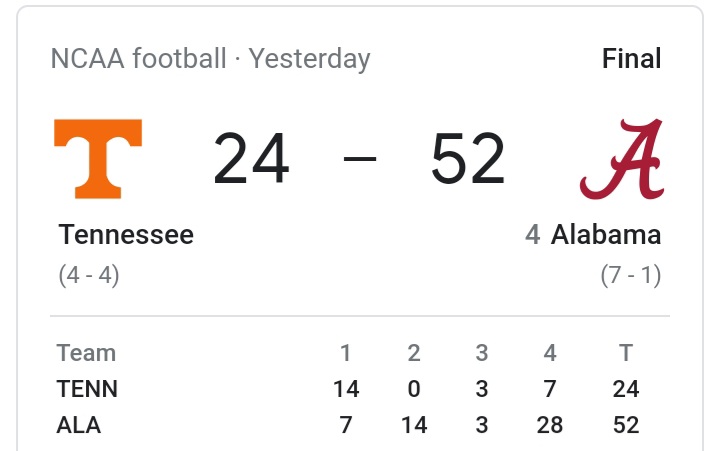
Task: Click Alabama's fourth quarter score of 28
Action: point(549,425)
